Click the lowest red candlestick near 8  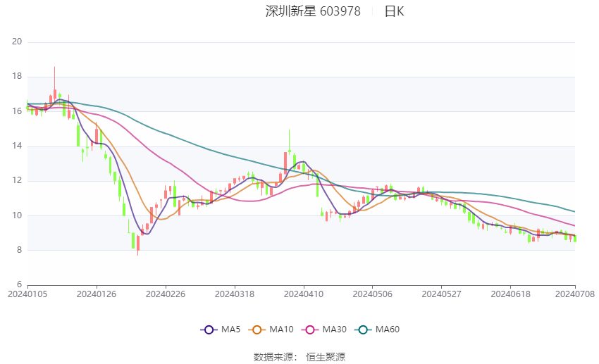click(138, 243)
